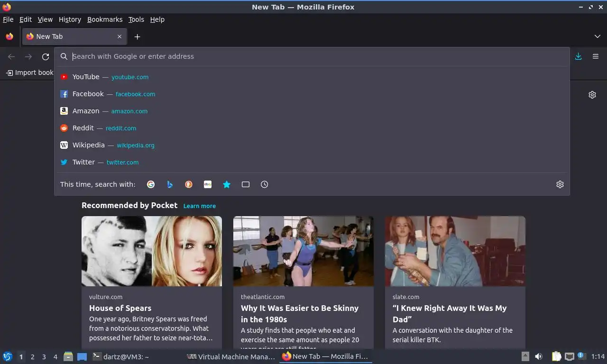This screenshot has width=607, height=364.
Task: Open the Tools menu
Action: (136, 19)
